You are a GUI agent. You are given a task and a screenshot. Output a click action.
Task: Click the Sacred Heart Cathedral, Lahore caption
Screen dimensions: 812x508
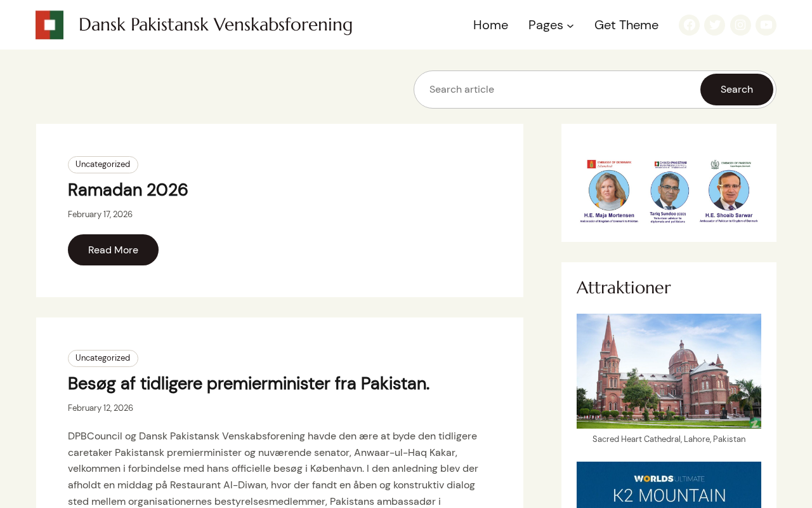[669, 439]
